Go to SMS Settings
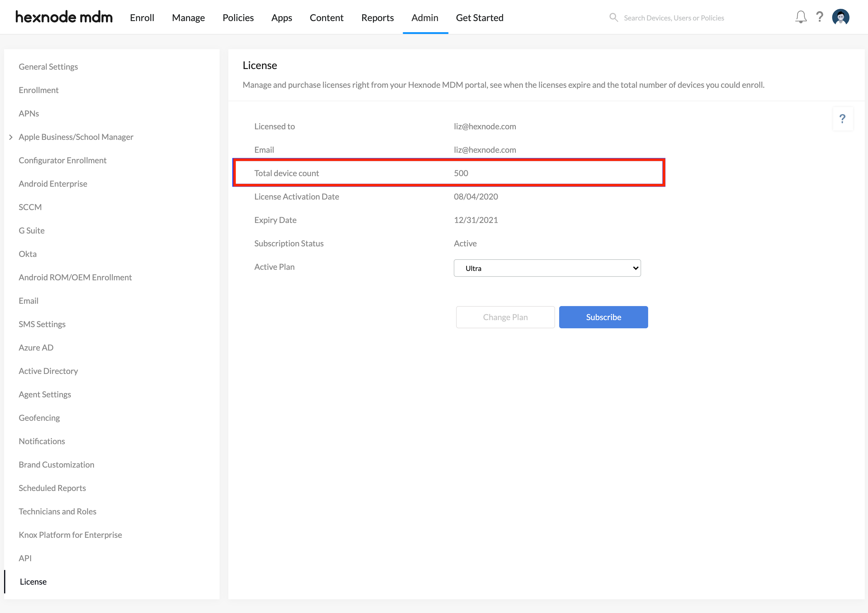868x613 pixels. (42, 324)
